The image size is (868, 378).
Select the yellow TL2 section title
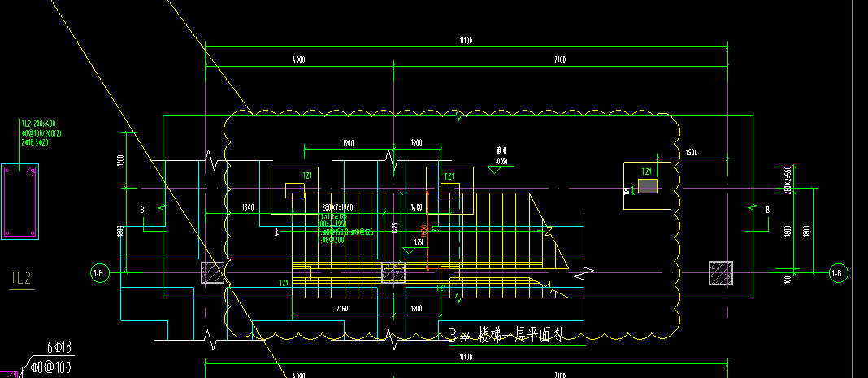point(20,278)
